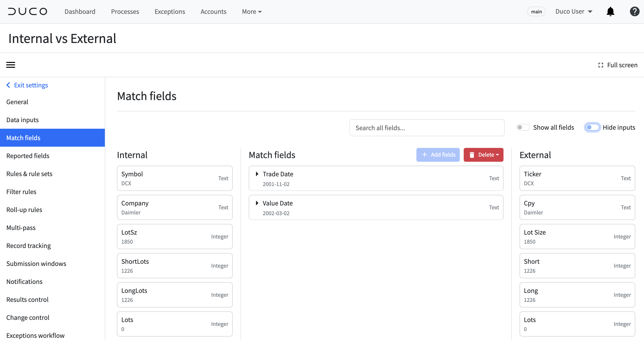Click the Exit settings back chevron
Image resolution: width=644 pixels, height=340 pixels.
click(x=8, y=85)
